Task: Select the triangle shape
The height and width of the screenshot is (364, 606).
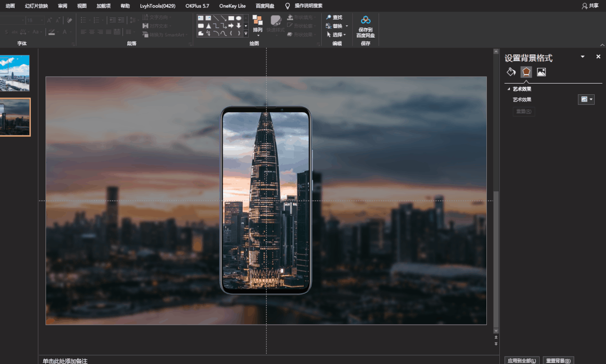Action: (208, 26)
